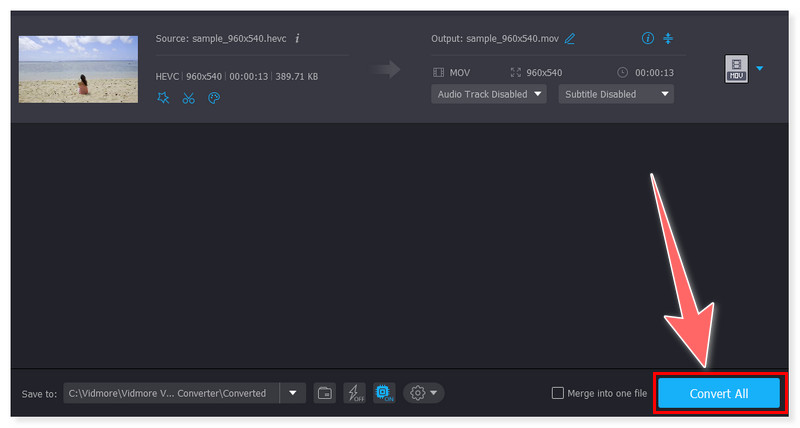The width and height of the screenshot is (800, 428).
Task: Open the Cut scissors tool
Action: click(x=188, y=98)
